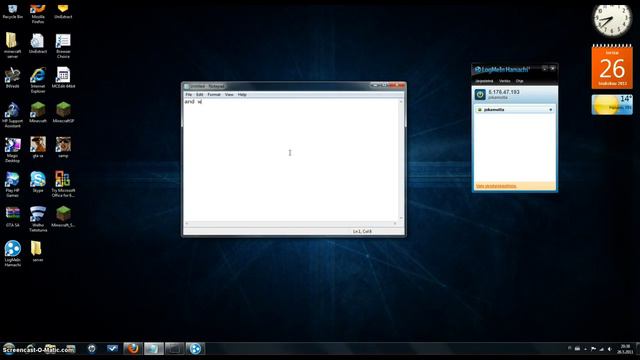Select the Minecraft_S... desktop shortcut
The image size is (640, 360).
point(63,217)
